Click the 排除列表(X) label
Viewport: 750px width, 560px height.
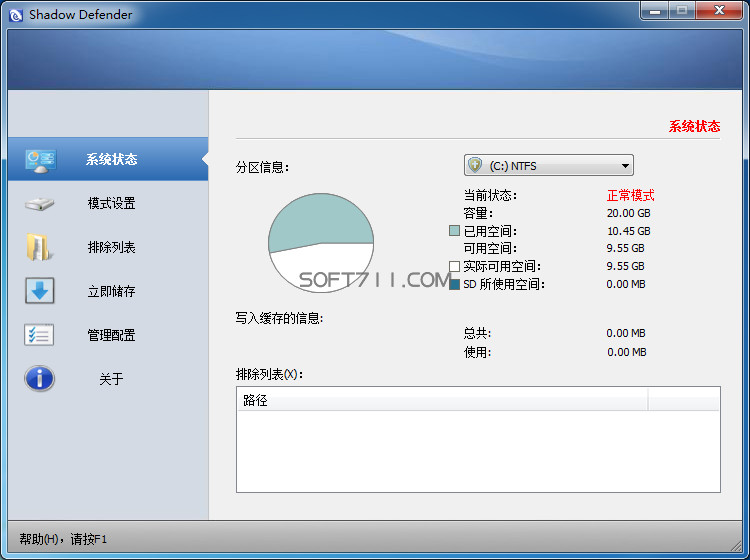pos(269,374)
